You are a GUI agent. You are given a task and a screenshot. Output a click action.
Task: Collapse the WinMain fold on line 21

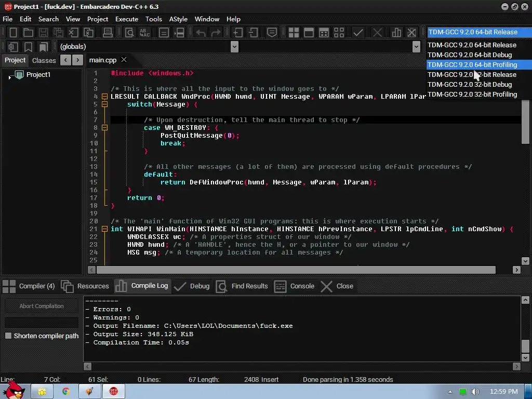[x=105, y=229]
